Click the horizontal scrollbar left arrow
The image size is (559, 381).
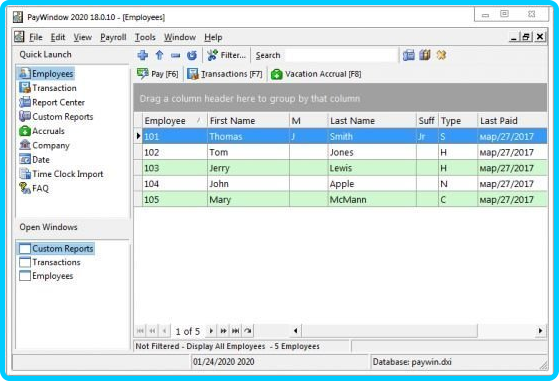(x=296, y=331)
